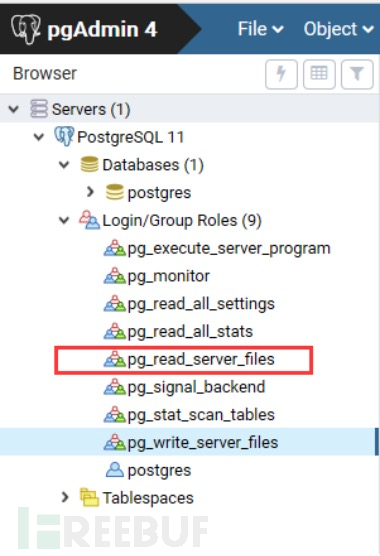The height and width of the screenshot is (556, 380).
Task: Click the View Data grid button
Action: point(319,74)
